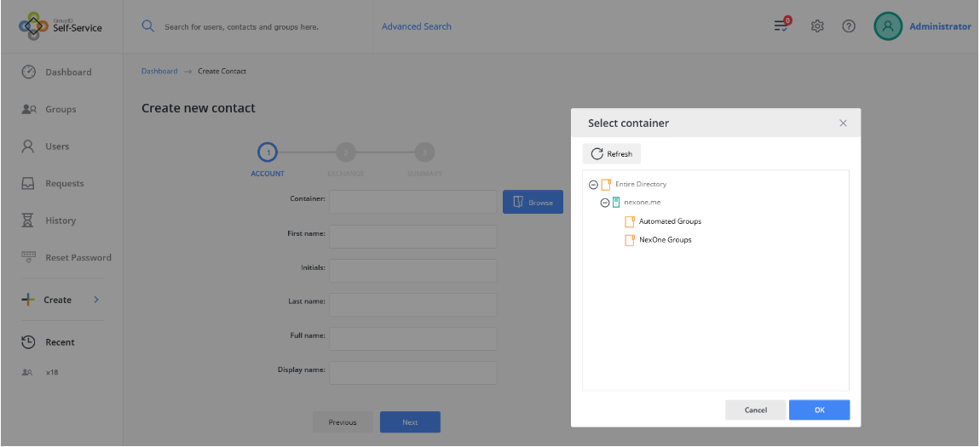Click the GroupID Self-Service logo

pyautogui.click(x=61, y=26)
